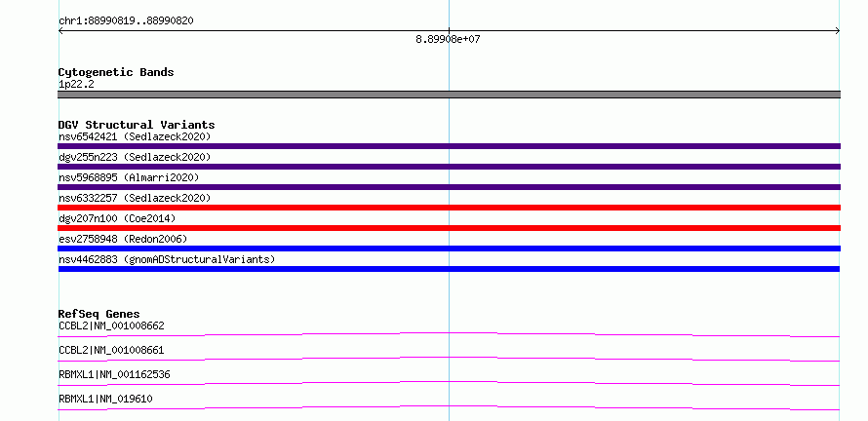The height and width of the screenshot is (421, 868).
Task: Click the magenta intron line of CCBL2|NM_001008661
Action: 449,359
